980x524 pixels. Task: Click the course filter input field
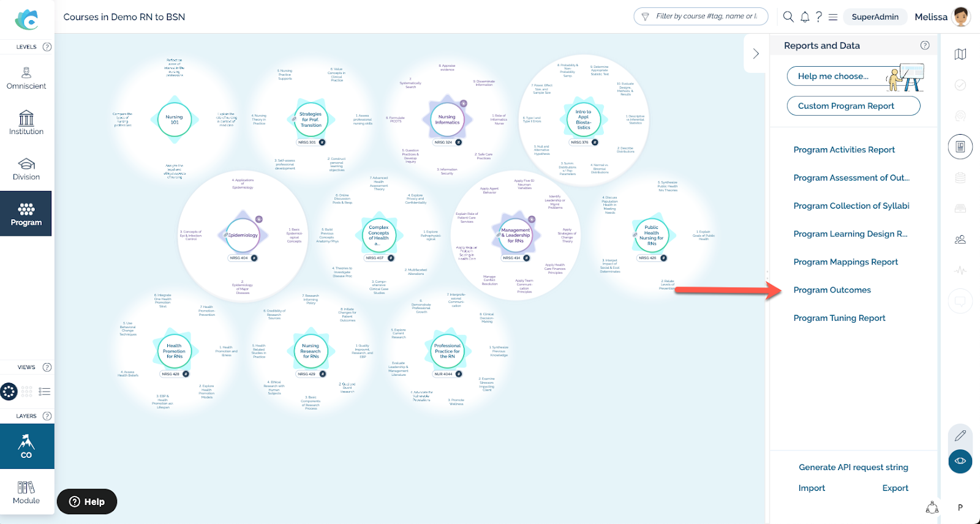pos(704,17)
